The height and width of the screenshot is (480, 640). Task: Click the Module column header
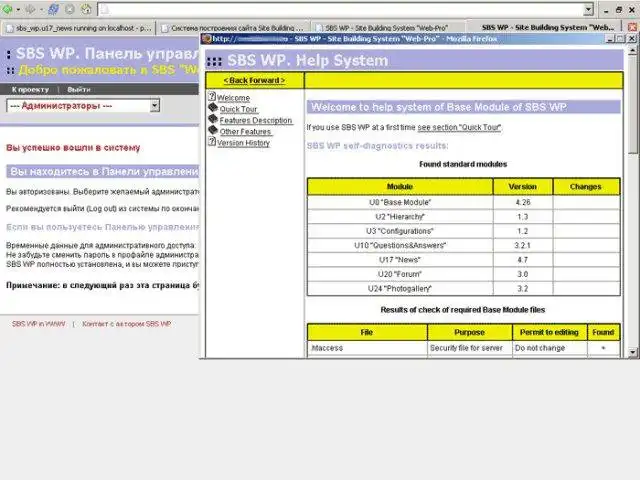pos(400,187)
